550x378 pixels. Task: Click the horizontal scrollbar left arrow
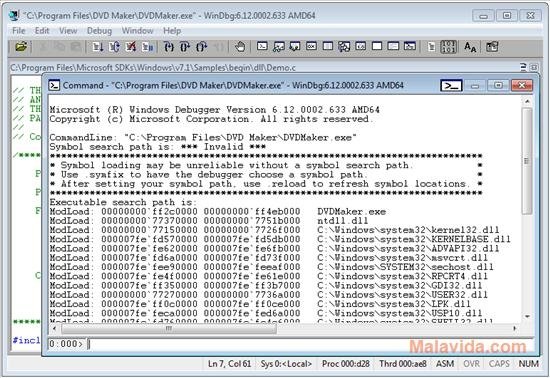54,329
